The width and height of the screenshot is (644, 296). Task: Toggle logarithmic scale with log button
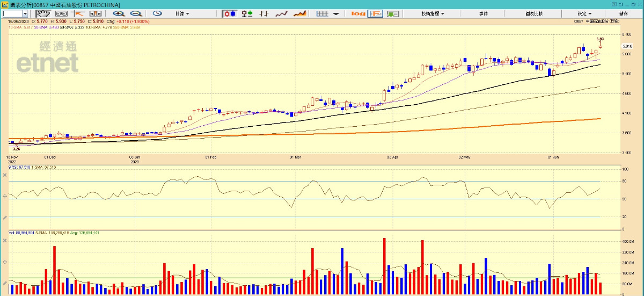click(x=358, y=13)
